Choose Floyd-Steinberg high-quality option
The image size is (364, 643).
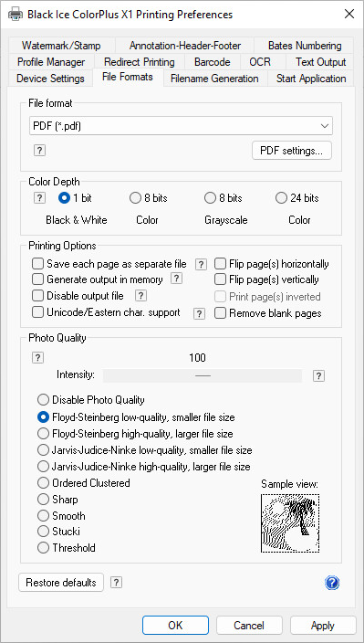[43, 434]
